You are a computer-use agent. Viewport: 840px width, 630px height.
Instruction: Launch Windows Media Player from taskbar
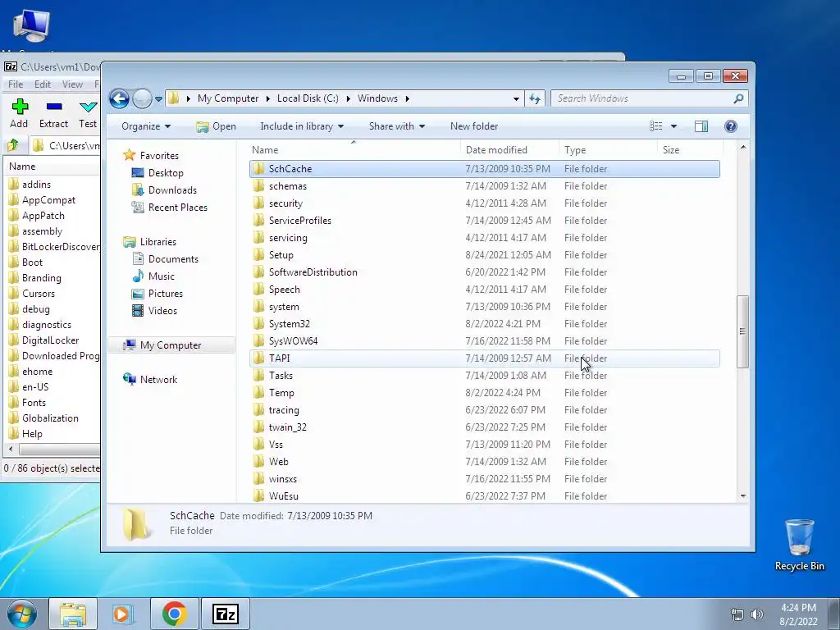click(123, 614)
